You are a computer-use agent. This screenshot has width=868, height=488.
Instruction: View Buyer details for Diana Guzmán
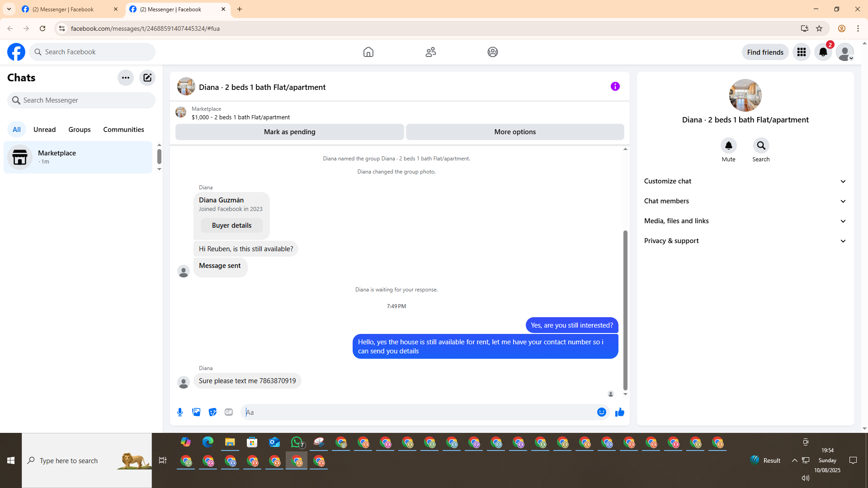[x=231, y=225]
